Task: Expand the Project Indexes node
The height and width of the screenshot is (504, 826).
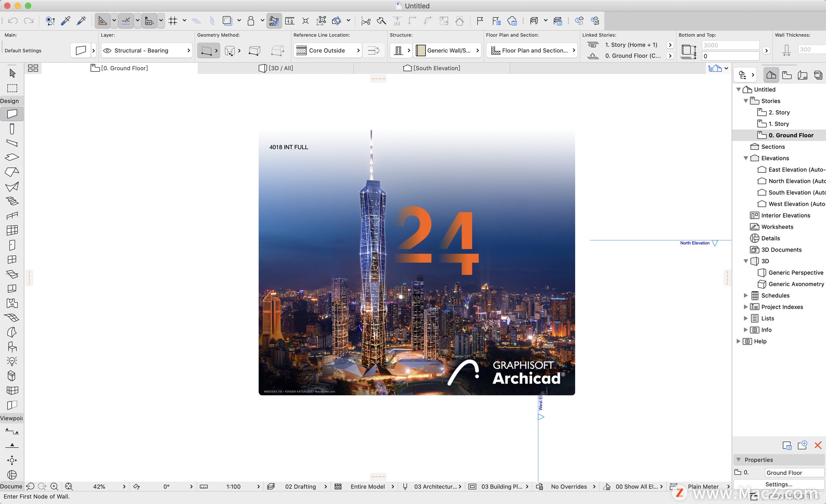Action: (746, 307)
